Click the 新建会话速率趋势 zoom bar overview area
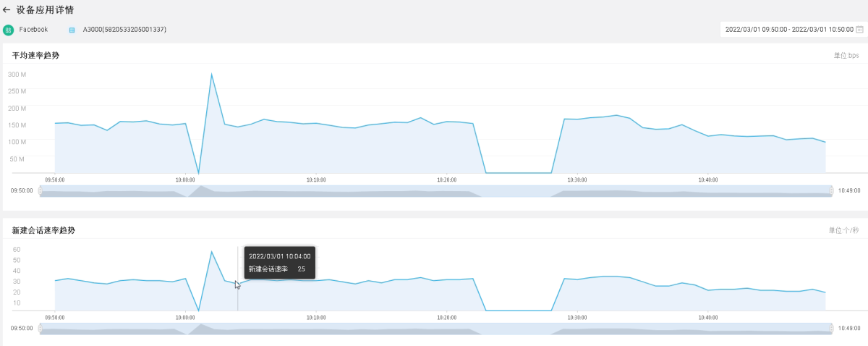Viewport: 868px width, 346px height. tap(434, 329)
